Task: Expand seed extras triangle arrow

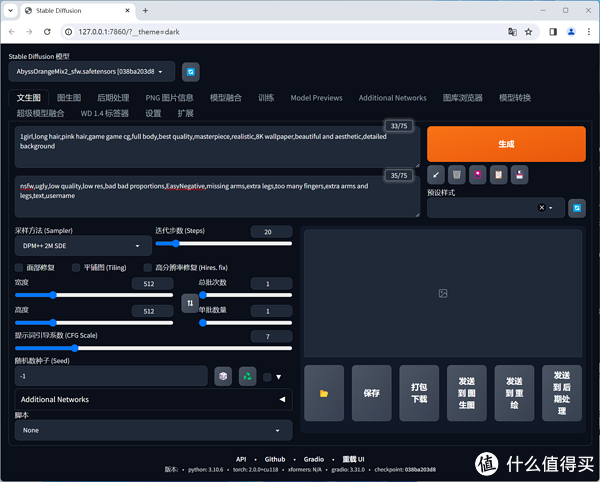Action: point(279,377)
